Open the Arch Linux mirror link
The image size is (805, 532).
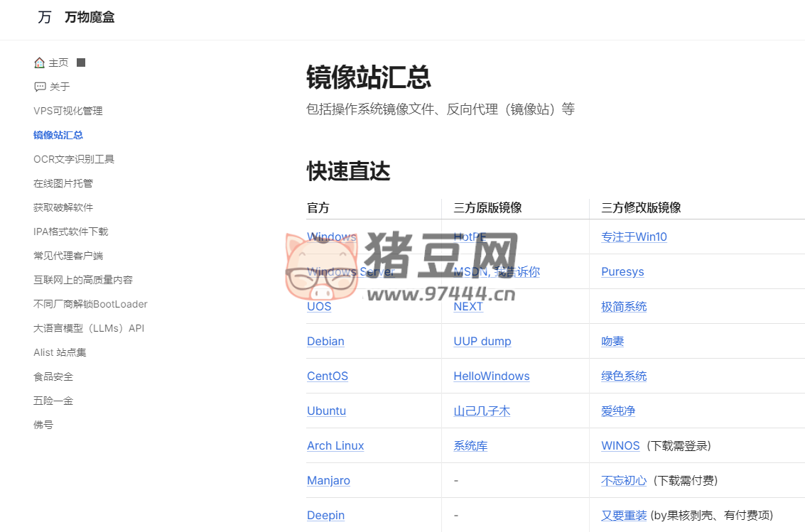pos(335,445)
